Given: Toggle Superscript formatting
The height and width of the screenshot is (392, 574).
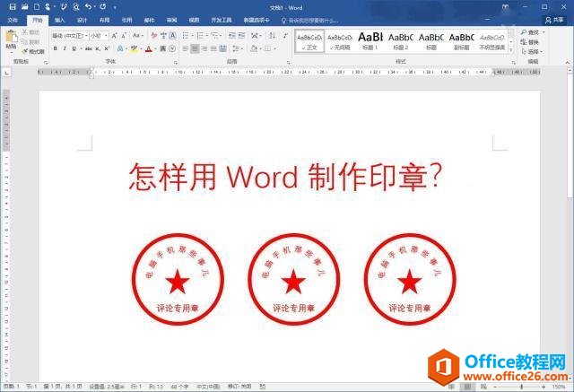Looking at the screenshot, I should click(x=107, y=48).
